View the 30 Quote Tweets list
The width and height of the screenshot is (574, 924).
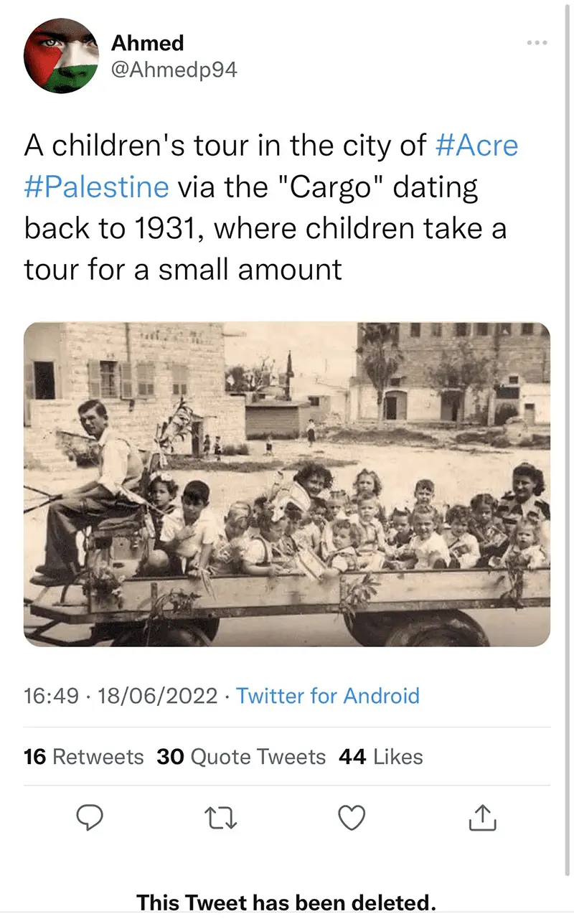pyautogui.click(x=241, y=756)
